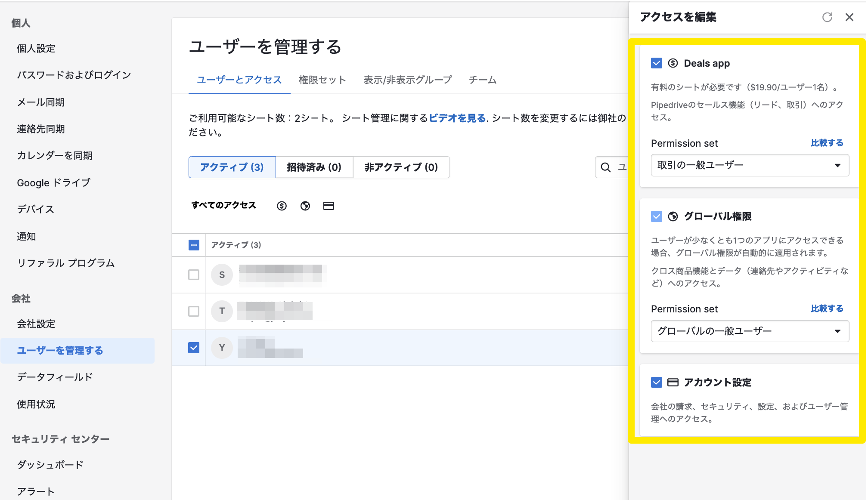The height and width of the screenshot is (500, 868).
Task: Click the global permissions globe filter icon
Action: point(305,206)
